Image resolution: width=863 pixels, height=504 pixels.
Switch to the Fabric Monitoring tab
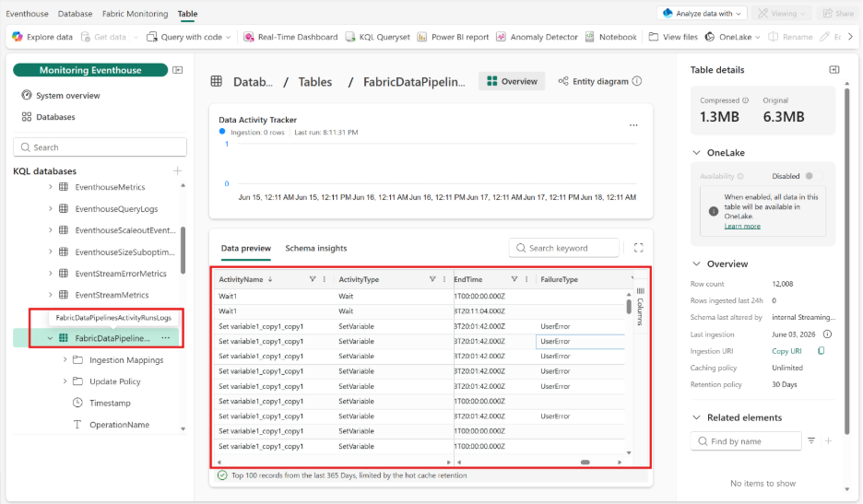pyautogui.click(x=135, y=13)
